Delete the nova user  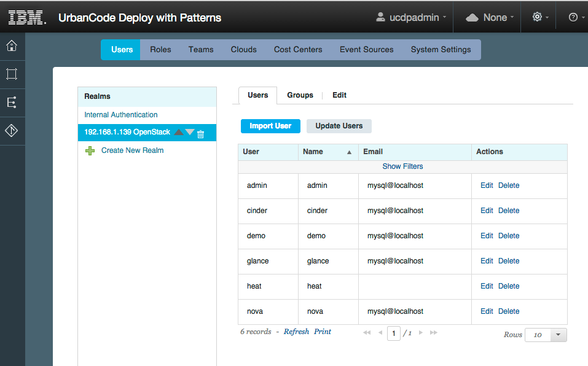click(x=509, y=311)
